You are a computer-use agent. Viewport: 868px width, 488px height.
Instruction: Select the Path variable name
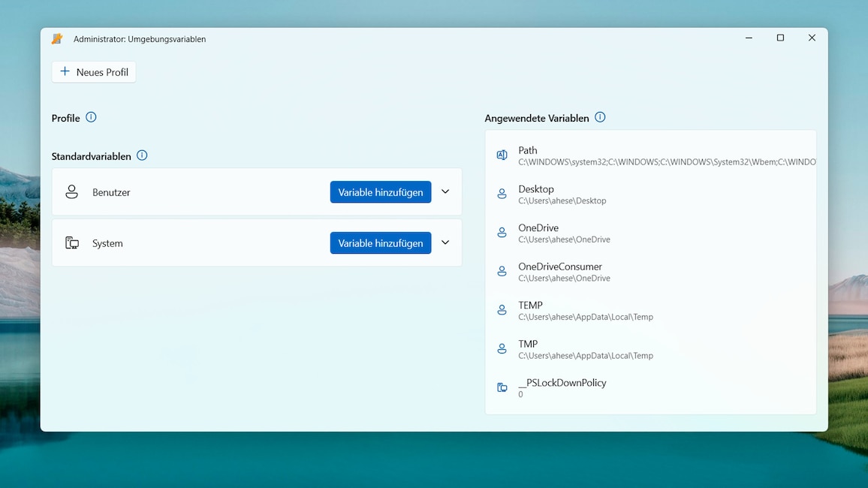[528, 150]
